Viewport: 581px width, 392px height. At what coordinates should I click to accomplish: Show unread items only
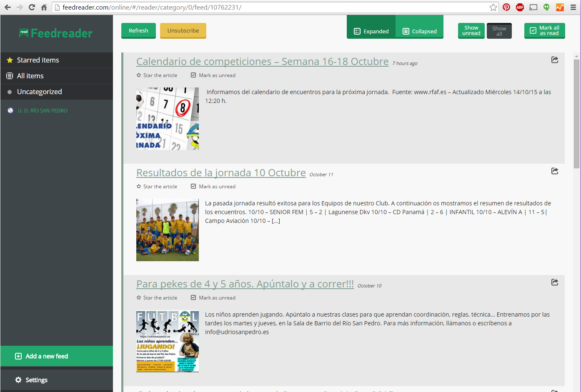click(x=471, y=31)
